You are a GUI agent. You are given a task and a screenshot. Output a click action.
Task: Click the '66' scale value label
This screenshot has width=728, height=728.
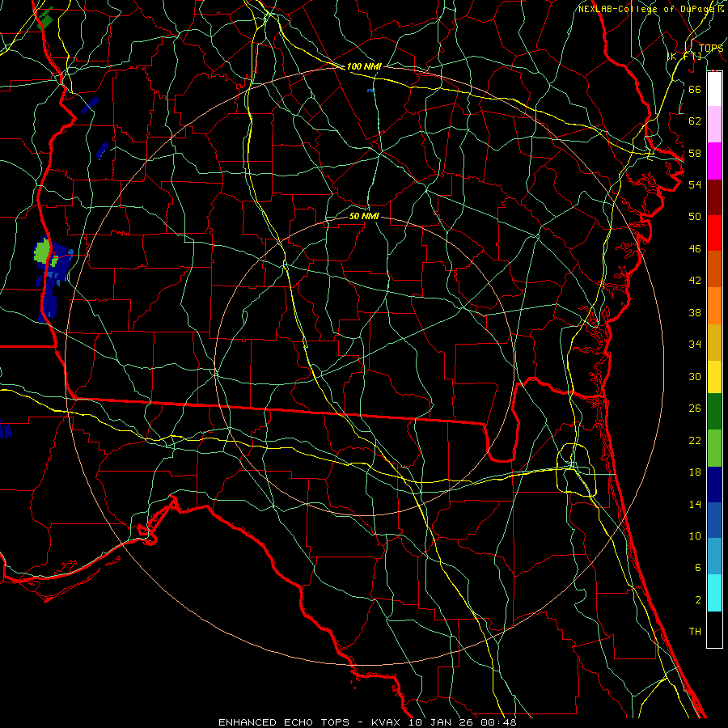[x=695, y=89]
